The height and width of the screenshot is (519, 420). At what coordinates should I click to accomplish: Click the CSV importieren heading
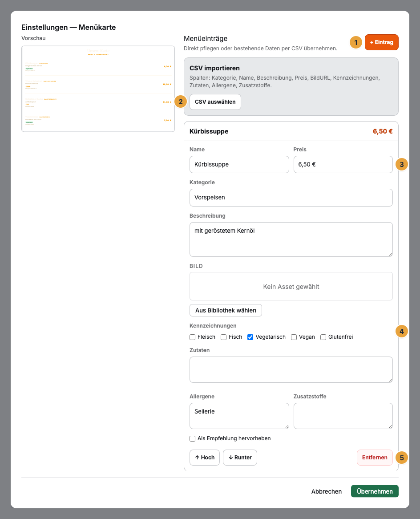tap(214, 68)
